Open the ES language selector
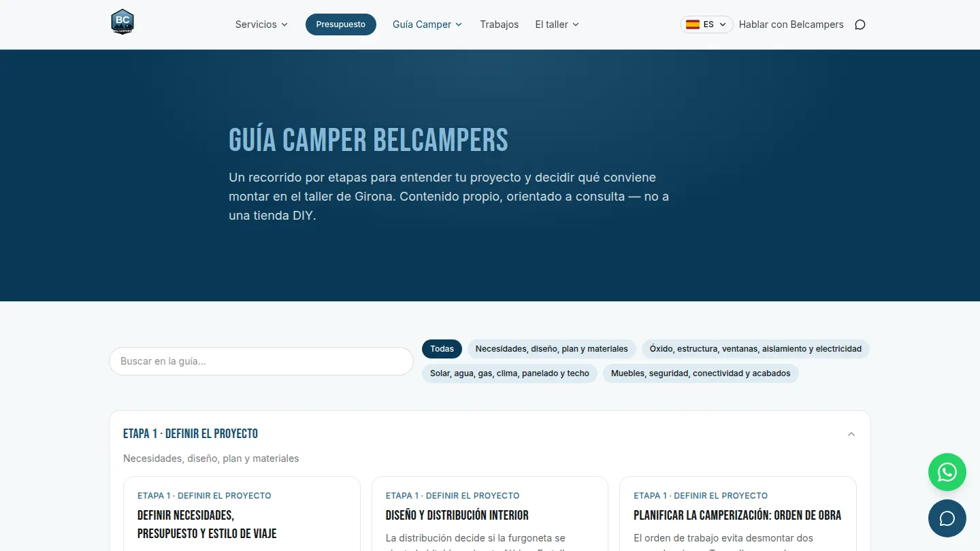 706,24
